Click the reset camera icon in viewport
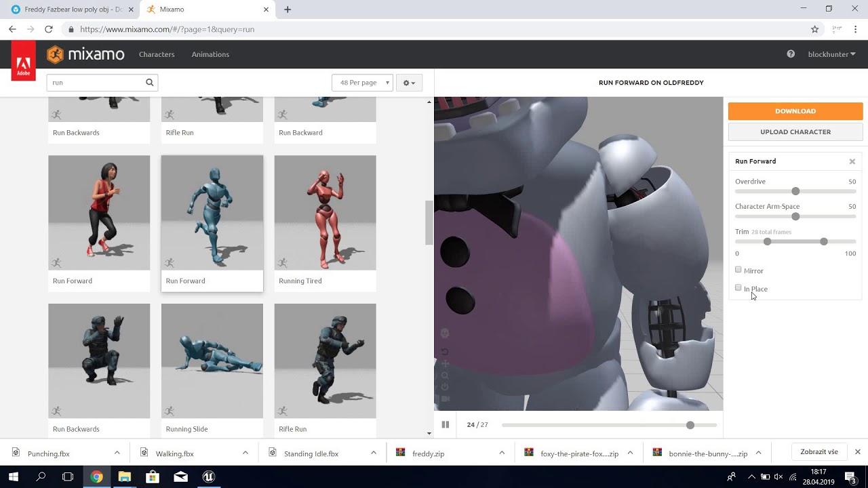 446,352
